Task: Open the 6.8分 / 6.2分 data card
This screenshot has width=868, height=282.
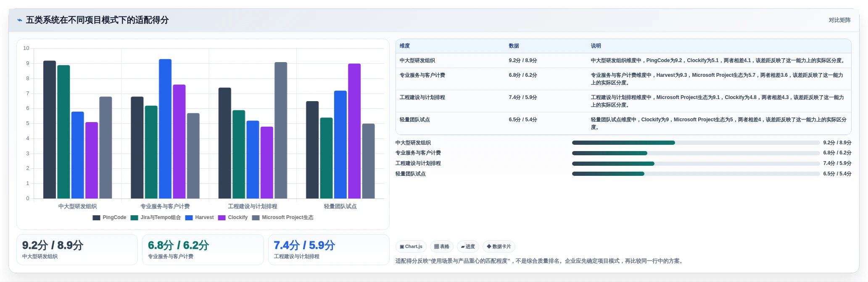Action: (x=203, y=250)
